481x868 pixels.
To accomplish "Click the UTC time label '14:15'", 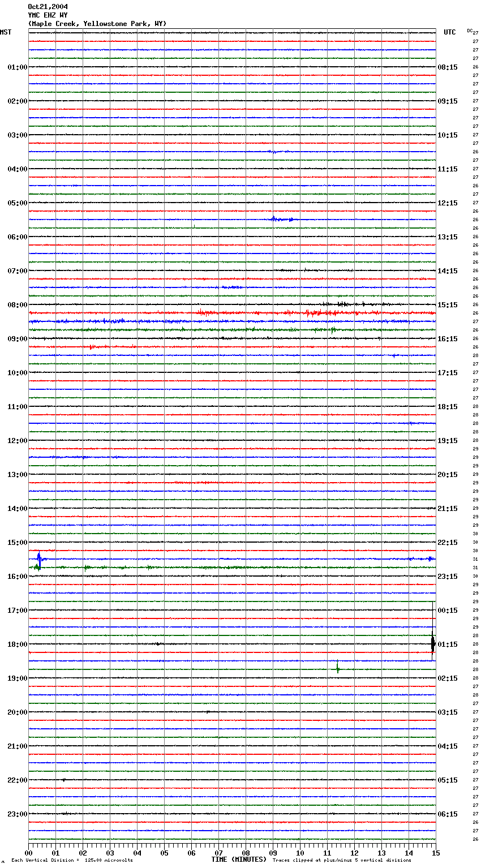I will pyautogui.click(x=448, y=271).
